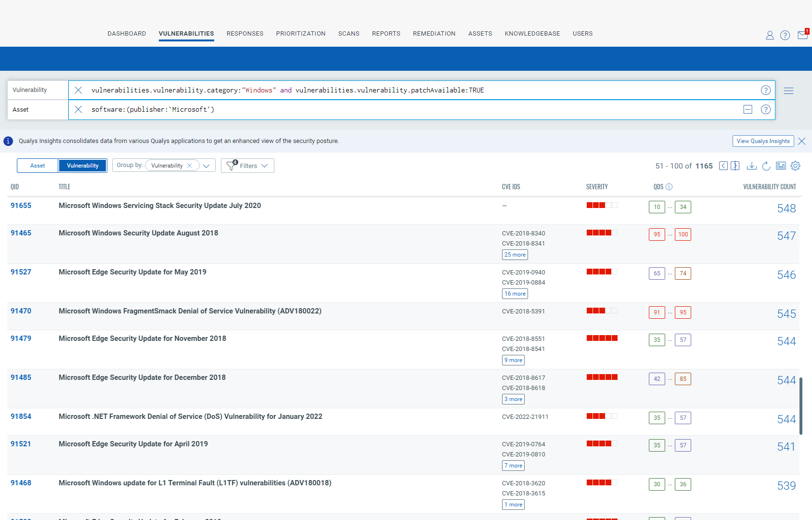Expand 25 more CVEs for QID 91465
Image resolution: width=812 pixels, height=520 pixels.
coord(515,255)
